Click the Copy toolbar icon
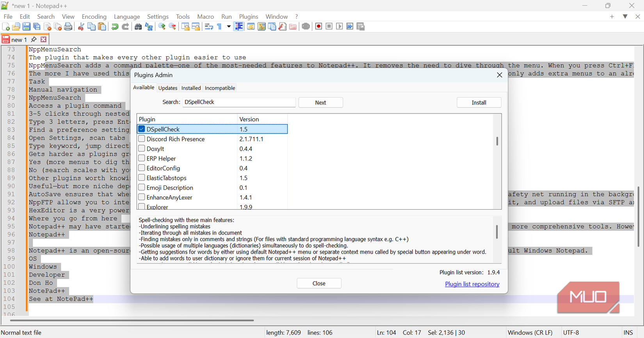644x338 pixels. (92, 27)
